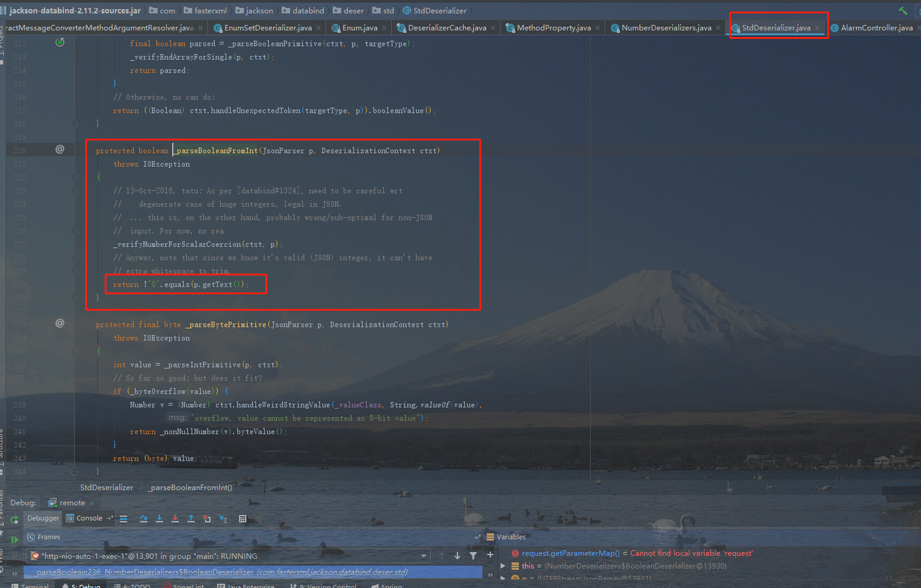Image resolution: width=921 pixels, height=588 pixels.
Task: Click the Resume Program icon
Action: (x=15, y=539)
